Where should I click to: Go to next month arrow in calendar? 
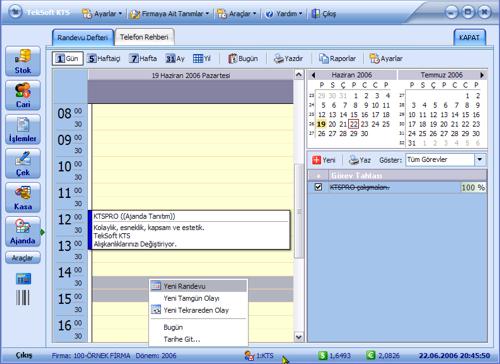pos(482,75)
